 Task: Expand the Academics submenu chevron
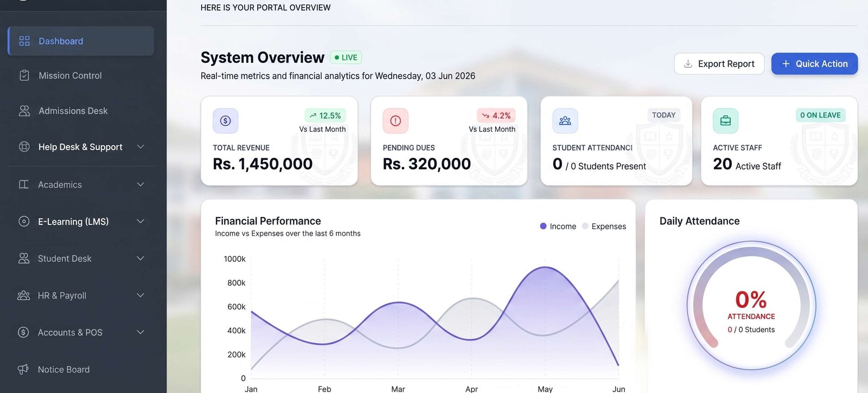click(141, 184)
